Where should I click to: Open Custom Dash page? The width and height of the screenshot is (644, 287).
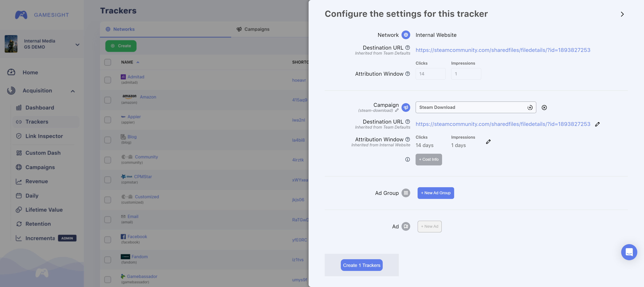pos(43,153)
